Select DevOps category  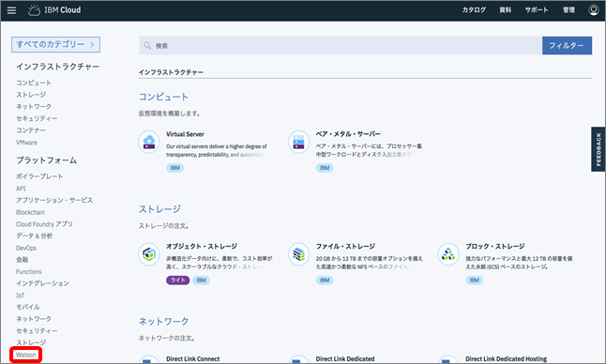coord(26,248)
